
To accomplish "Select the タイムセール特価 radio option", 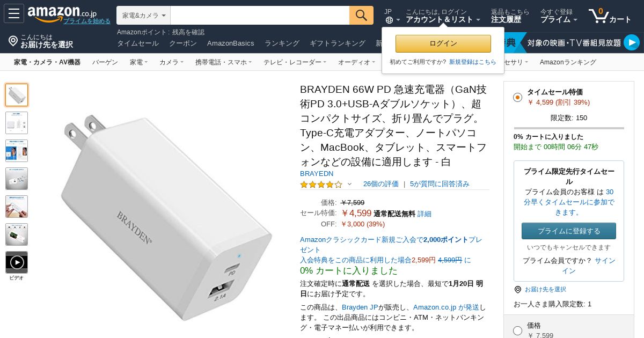I will point(517,97).
